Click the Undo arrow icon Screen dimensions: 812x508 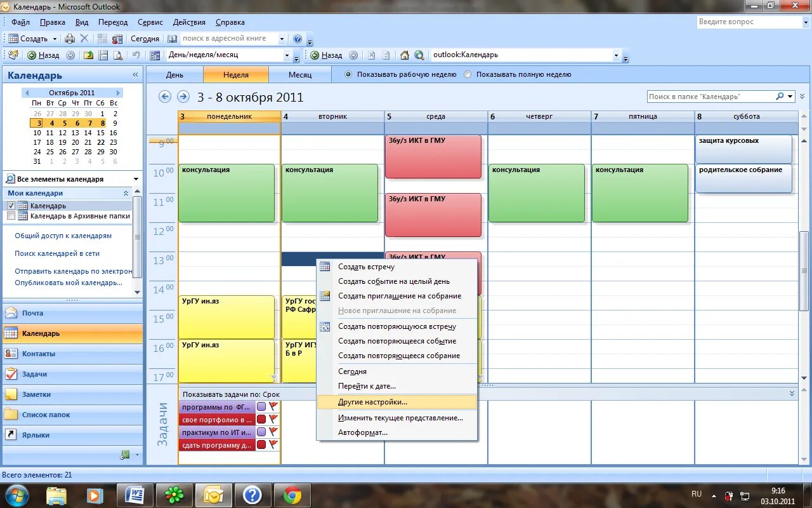tap(135, 55)
